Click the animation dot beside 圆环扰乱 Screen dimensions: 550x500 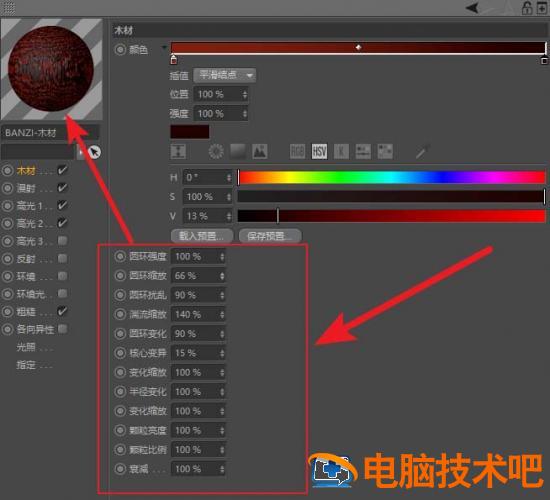120,295
